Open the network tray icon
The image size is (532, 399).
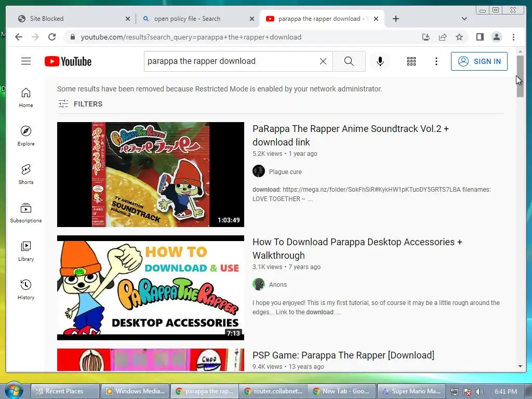(454, 392)
